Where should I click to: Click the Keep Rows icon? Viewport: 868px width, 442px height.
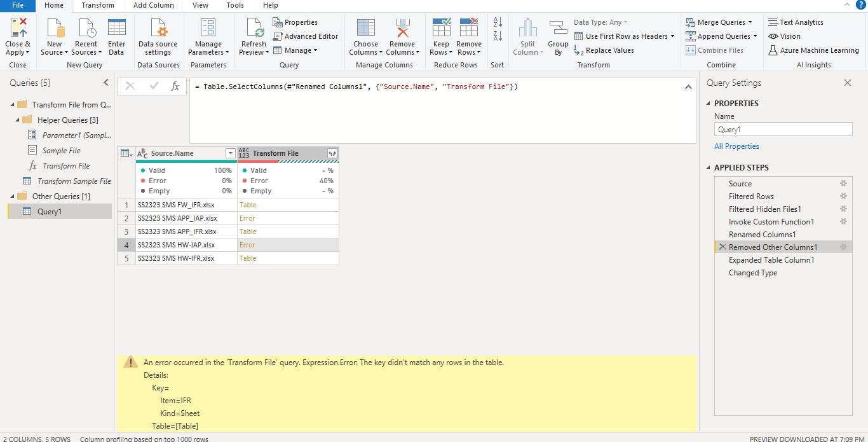(441, 28)
